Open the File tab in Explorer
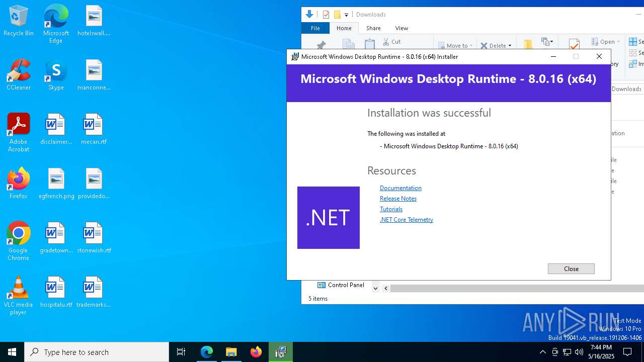 315,28
